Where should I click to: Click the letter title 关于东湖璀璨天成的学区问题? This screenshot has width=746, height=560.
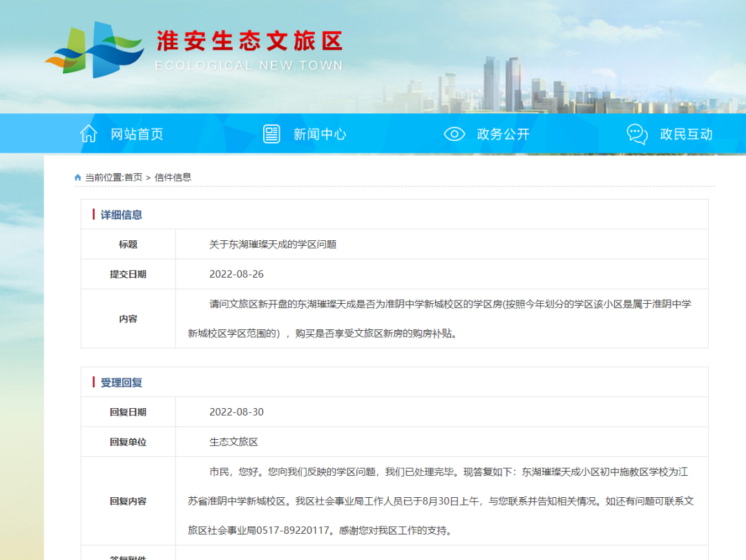click(273, 244)
